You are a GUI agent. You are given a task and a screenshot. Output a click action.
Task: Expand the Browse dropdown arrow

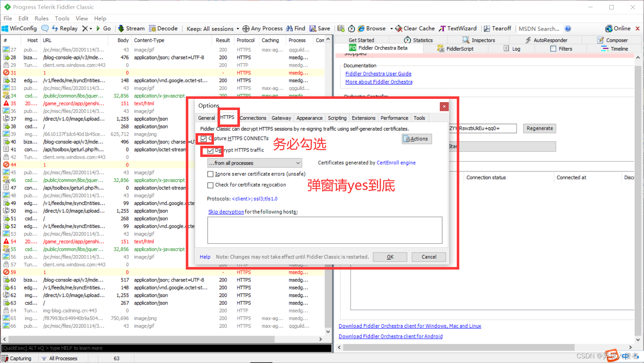point(391,29)
